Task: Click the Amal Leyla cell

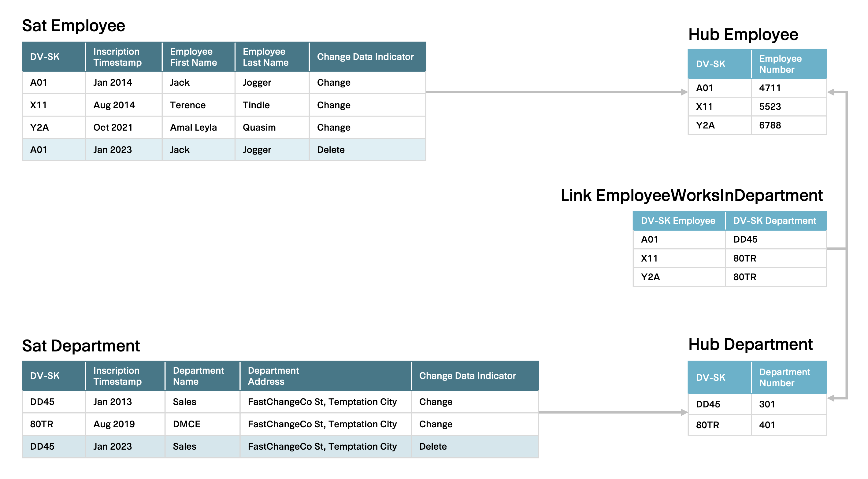Action: (193, 128)
